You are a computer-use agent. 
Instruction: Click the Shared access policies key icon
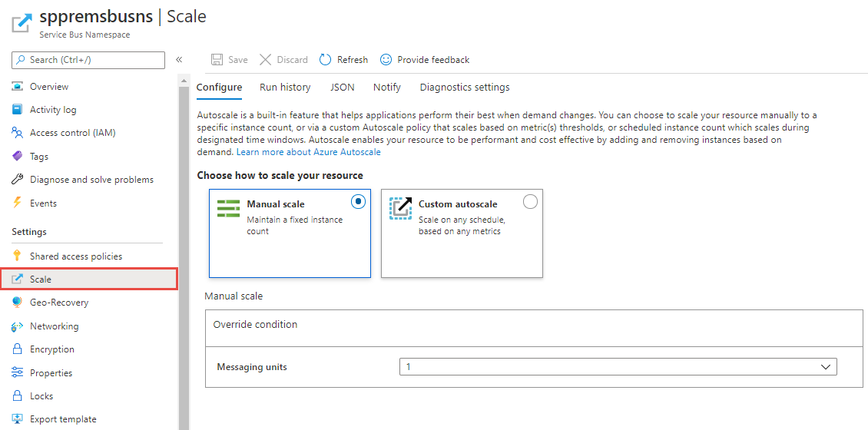18,256
